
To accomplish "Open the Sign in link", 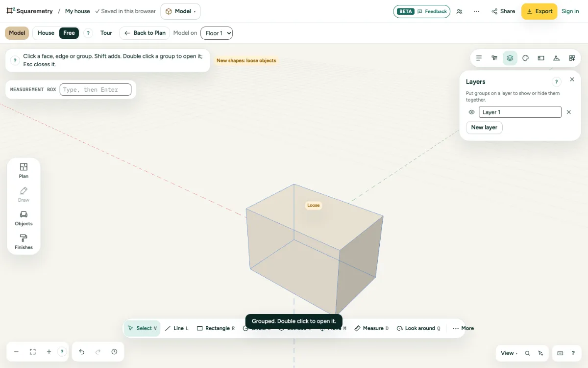I will 570,11.
